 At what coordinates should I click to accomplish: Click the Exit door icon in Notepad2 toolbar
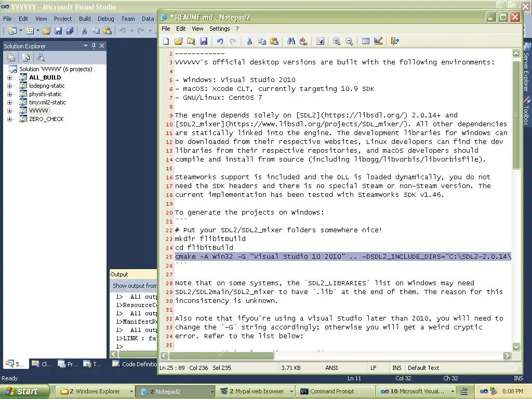coord(395,42)
